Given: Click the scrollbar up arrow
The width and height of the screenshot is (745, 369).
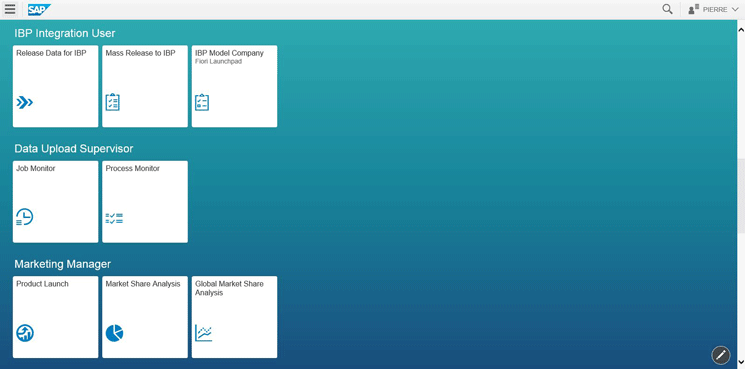Looking at the screenshot, I should point(741,29).
